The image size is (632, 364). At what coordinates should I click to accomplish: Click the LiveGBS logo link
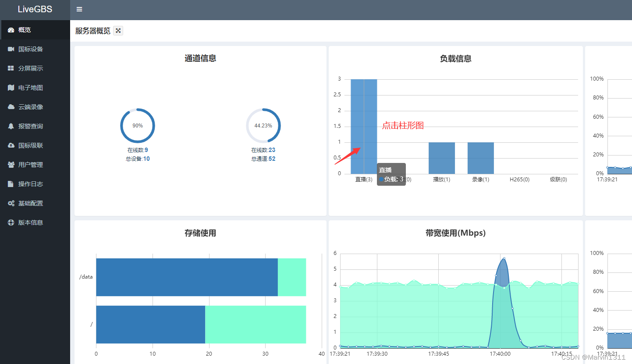click(35, 9)
